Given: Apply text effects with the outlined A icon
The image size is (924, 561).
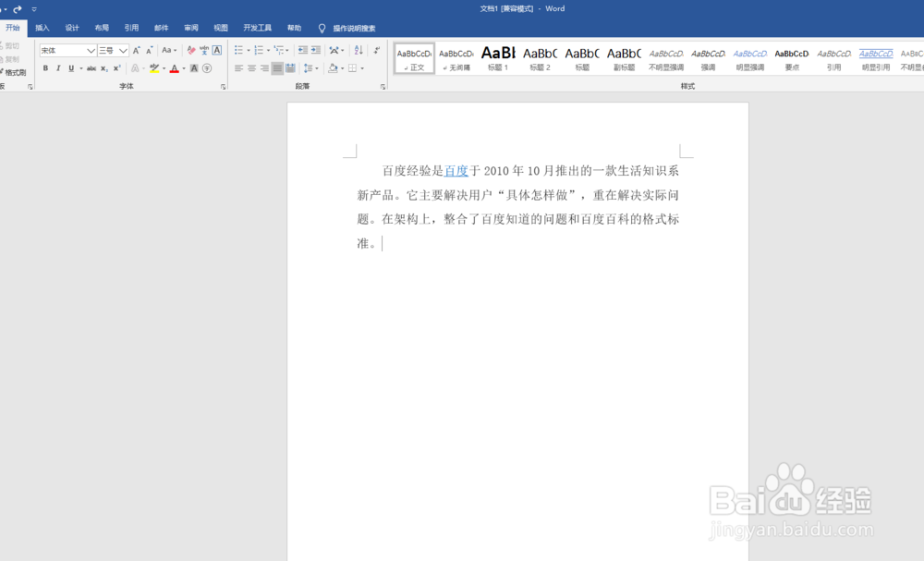Looking at the screenshot, I should pyautogui.click(x=135, y=68).
